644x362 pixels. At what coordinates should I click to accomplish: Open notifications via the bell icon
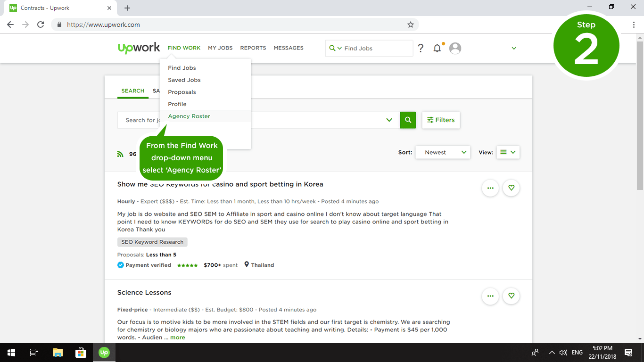tap(437, 48)
